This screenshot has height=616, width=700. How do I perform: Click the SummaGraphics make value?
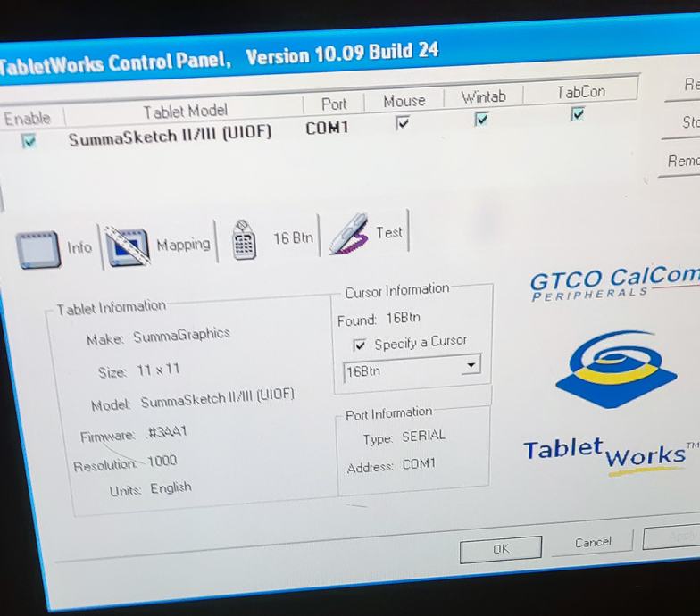click(182, 336)
